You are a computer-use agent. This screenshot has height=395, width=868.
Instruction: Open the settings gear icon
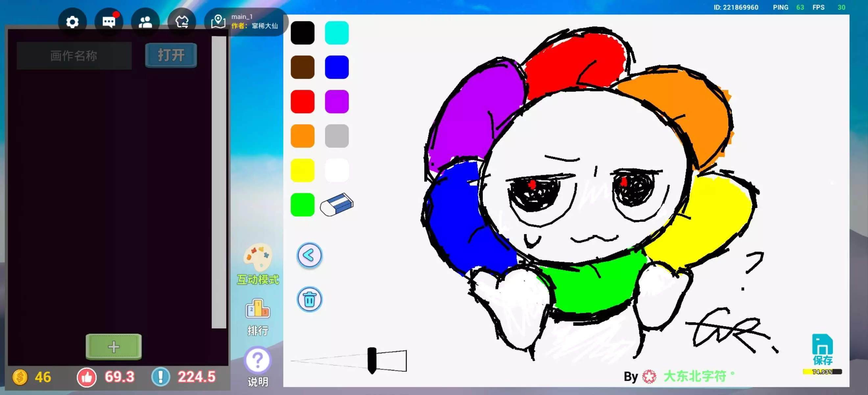[72, 22]
